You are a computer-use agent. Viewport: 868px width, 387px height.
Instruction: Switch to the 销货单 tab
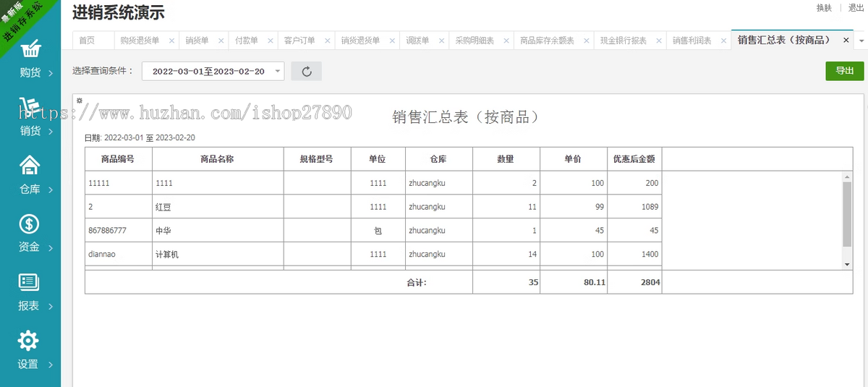pos(197,41)
